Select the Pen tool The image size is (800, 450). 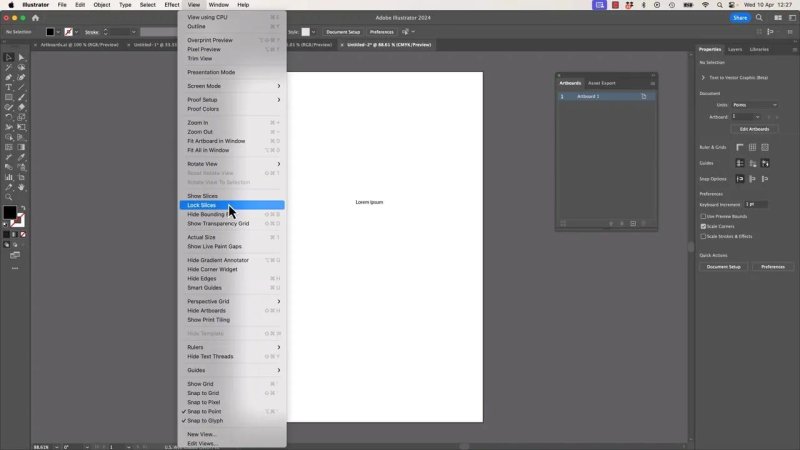8,77
